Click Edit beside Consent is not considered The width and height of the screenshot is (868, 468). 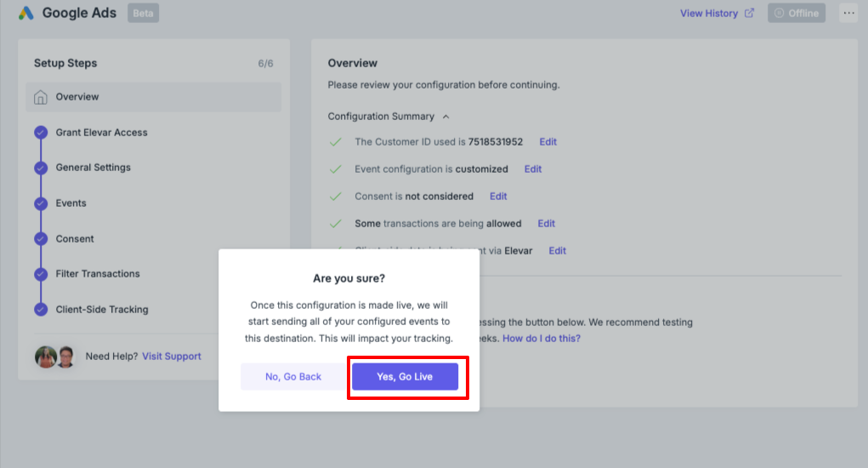498,196
